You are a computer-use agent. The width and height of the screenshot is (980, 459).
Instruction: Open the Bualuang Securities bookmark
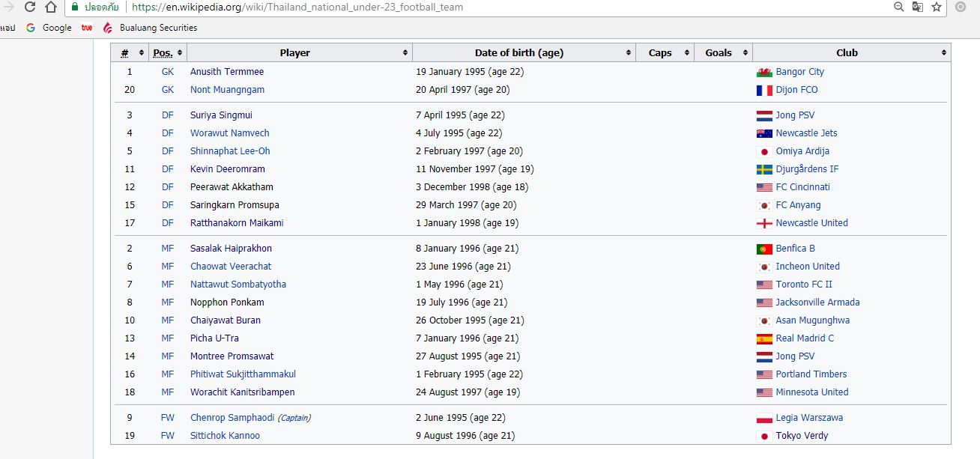coord(150,28)
